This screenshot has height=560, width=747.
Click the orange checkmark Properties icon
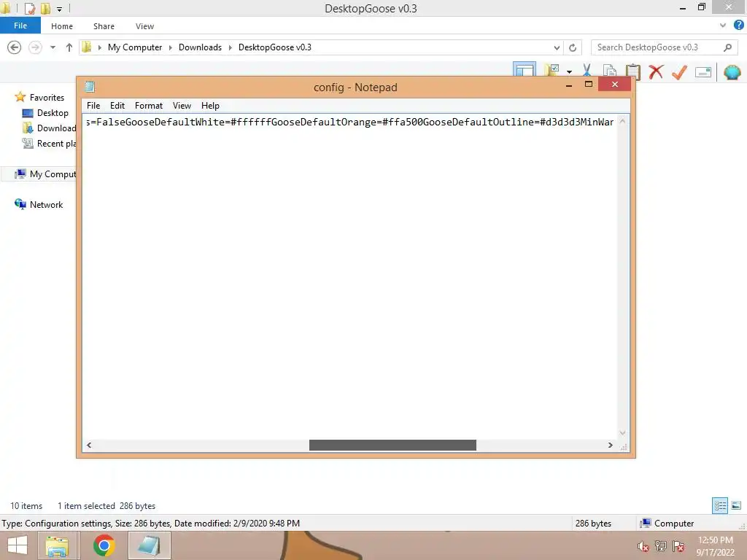(679, 72)
